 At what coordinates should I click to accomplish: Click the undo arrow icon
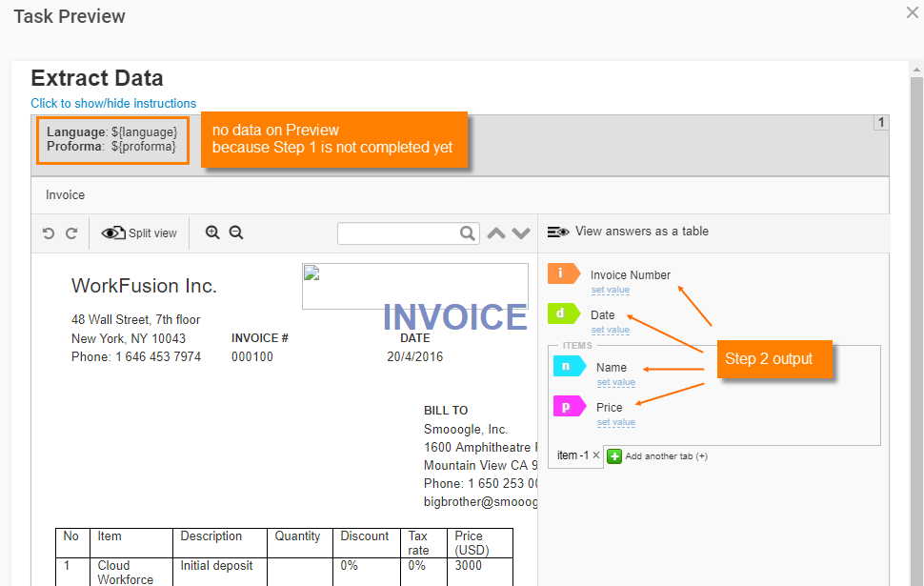point(49,233)
